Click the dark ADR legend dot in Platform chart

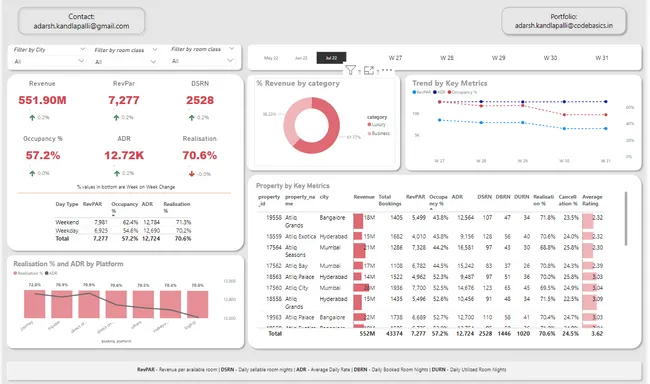point(47,273)
